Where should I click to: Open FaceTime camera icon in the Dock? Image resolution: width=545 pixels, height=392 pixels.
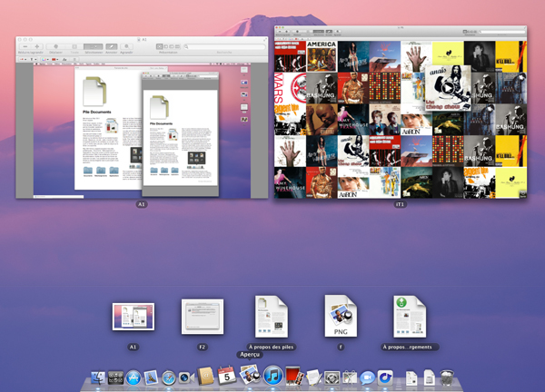[186, 377]
